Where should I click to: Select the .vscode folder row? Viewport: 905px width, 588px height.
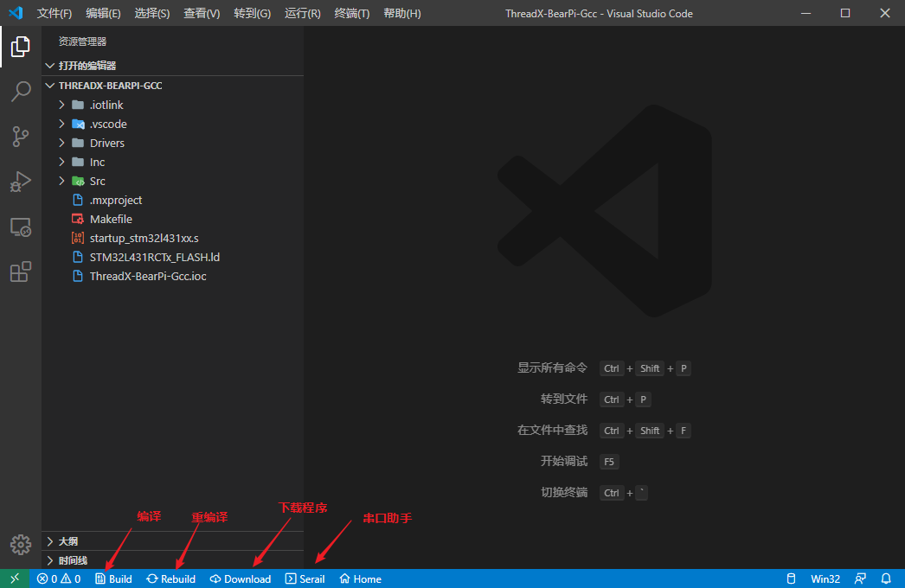172,124
